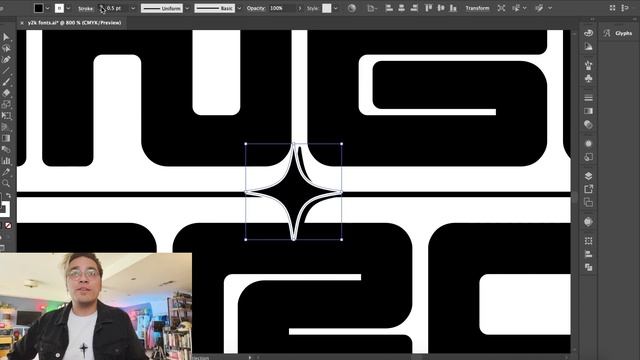The image size is (640, 360).
Task: Select the Column Graph tool
Action: 6,161
